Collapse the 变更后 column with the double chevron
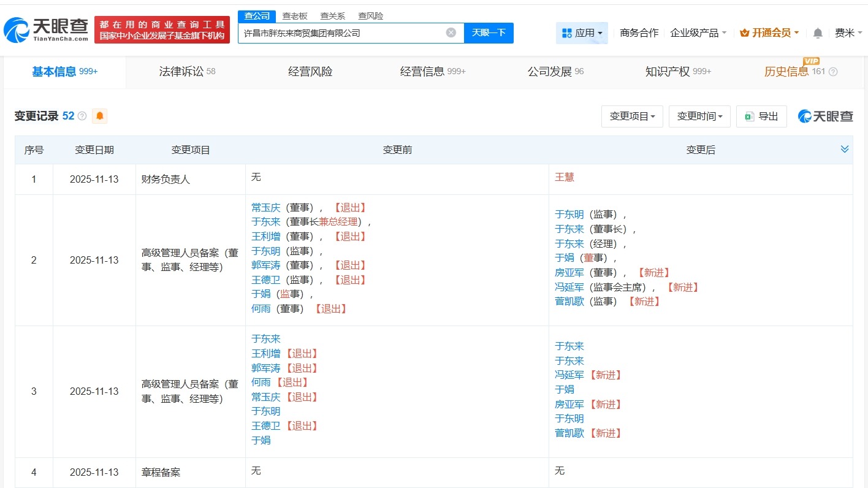Screen dimensions: 868x488 (845, 148)
